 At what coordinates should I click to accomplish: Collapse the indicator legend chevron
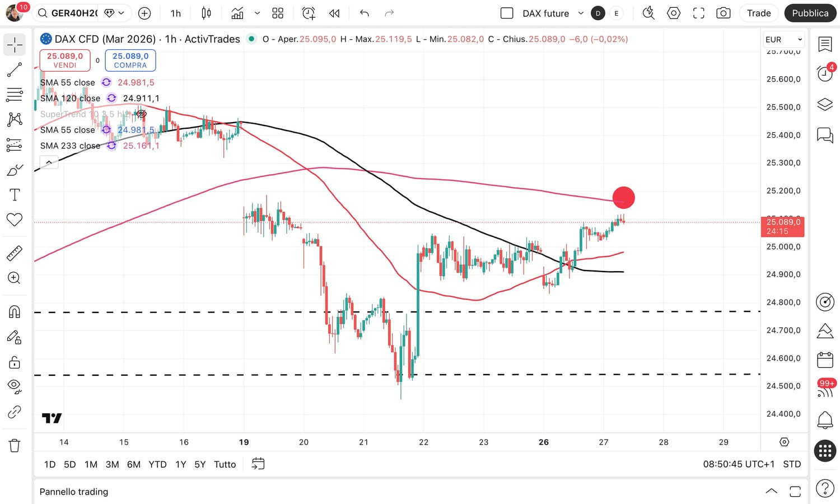point(49,162)
